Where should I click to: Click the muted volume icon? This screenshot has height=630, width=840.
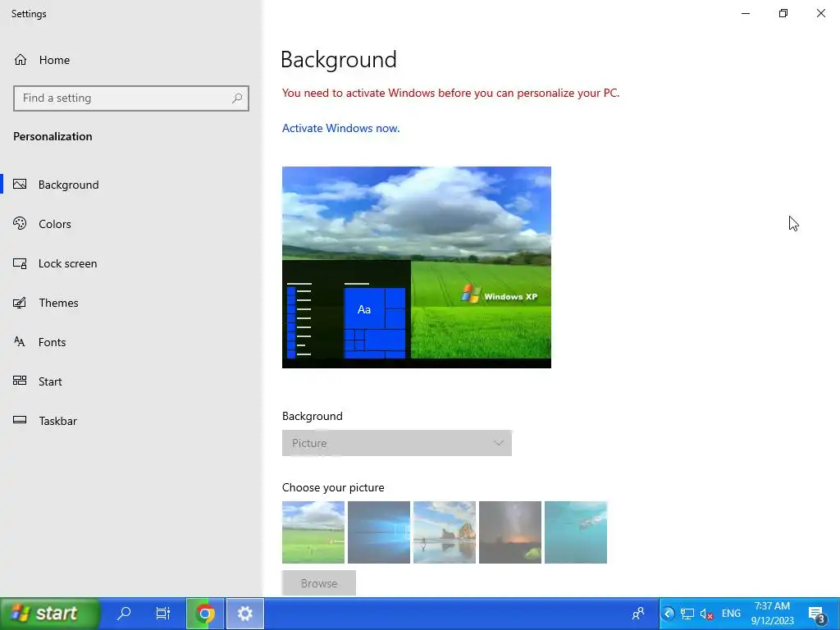(x=706, y=614)
